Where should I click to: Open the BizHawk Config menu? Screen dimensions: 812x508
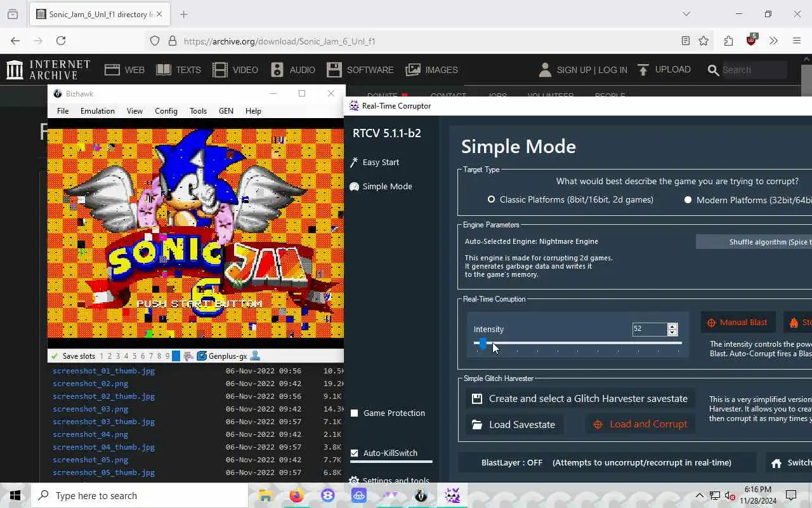tap(166, 110)
